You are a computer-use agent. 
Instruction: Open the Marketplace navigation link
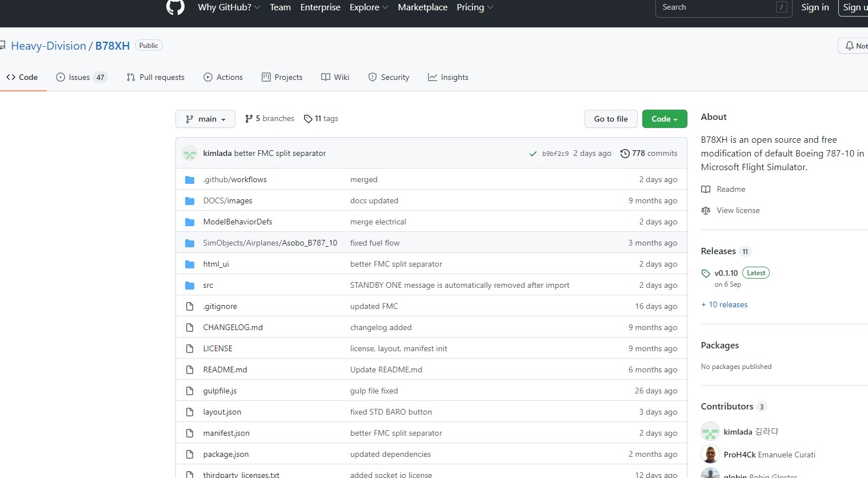[x=423, y=7]
